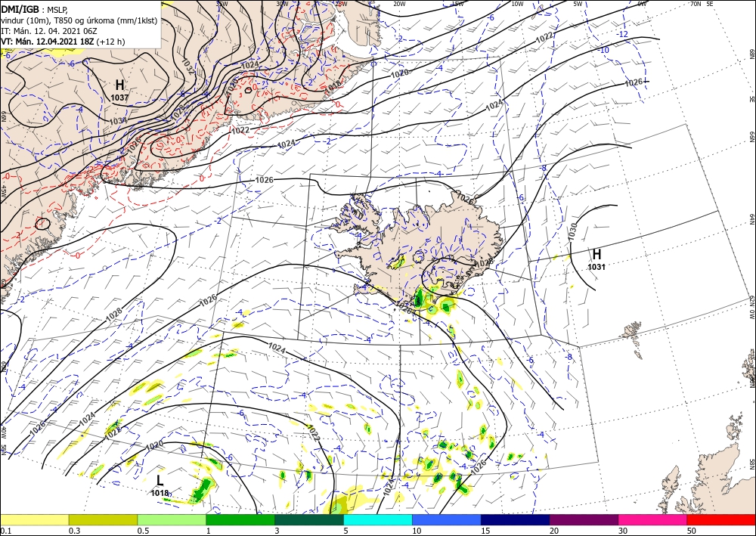The width and height of the screenshot is (756, 536).
Task: Click the -10 isotherm label at top right
Action: [604, 50]
